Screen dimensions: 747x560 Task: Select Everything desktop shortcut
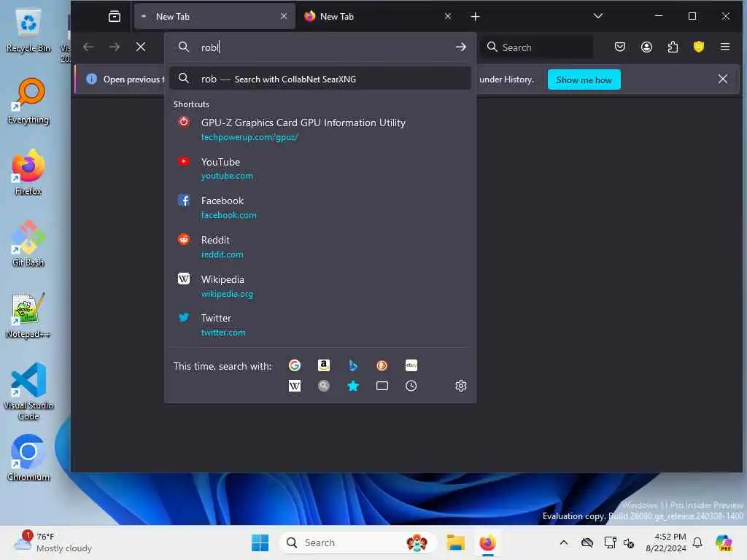(x=28, y=101)
